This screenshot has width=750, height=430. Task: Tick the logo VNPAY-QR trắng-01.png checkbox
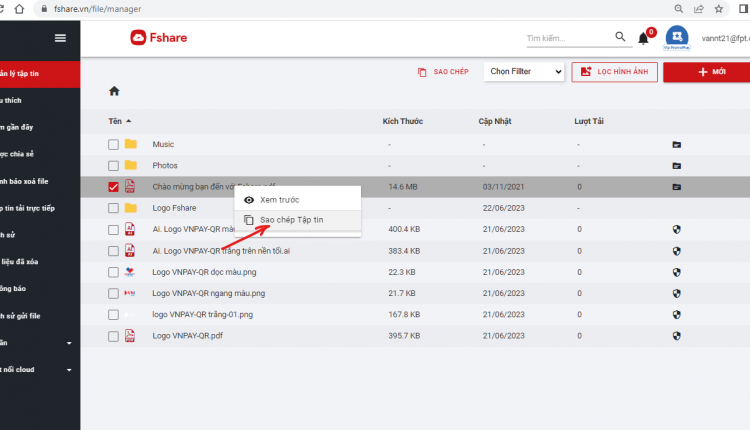click(x=113, y=315)
